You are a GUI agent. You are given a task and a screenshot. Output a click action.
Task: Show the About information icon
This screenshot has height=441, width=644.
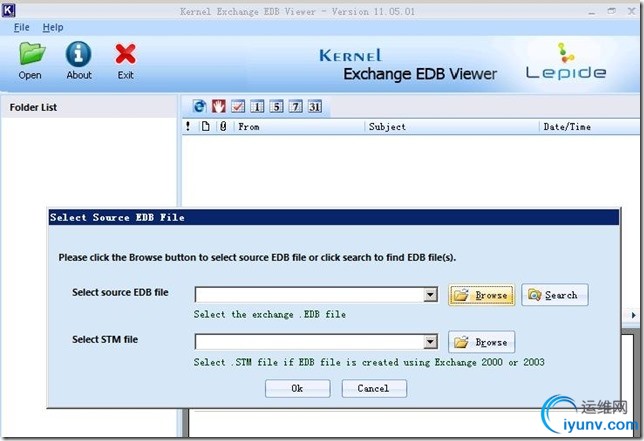[x=78, y=61]
